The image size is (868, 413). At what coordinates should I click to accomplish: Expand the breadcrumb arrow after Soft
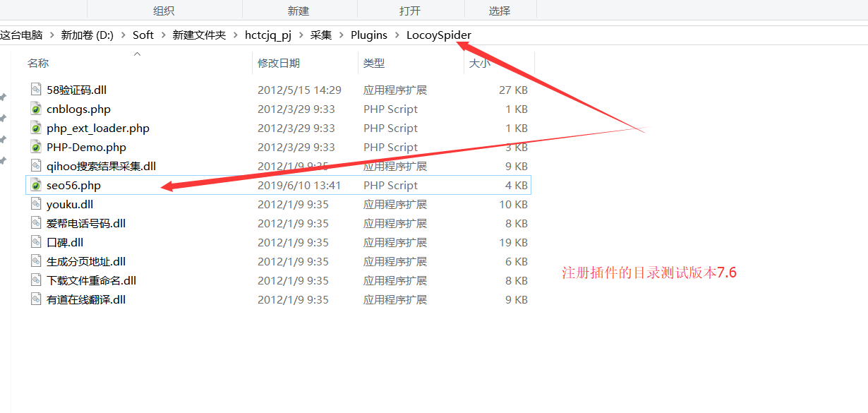pos(161,34)
